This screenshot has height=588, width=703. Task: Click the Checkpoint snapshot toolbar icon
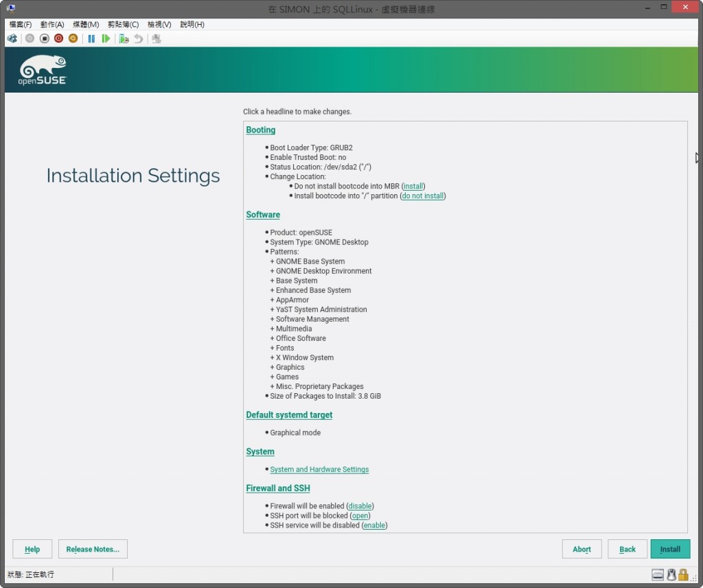(x=124, y=38)
